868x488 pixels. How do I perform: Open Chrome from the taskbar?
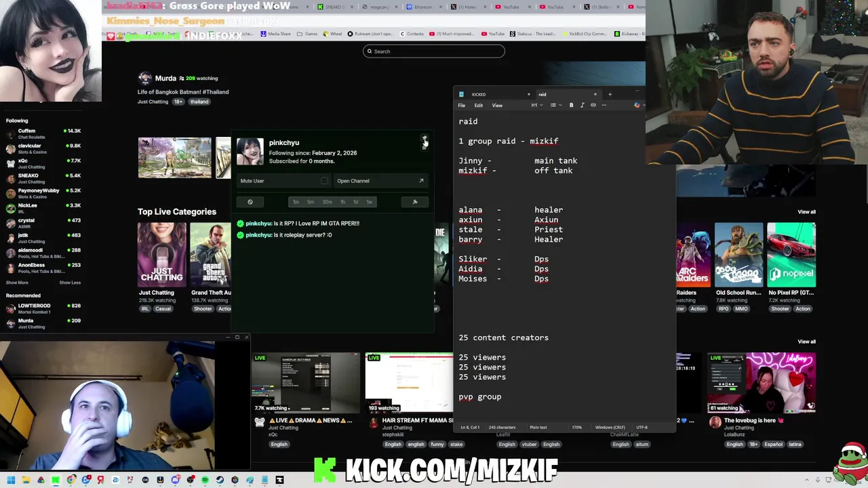pyautogui.click(x=71, y=480)
